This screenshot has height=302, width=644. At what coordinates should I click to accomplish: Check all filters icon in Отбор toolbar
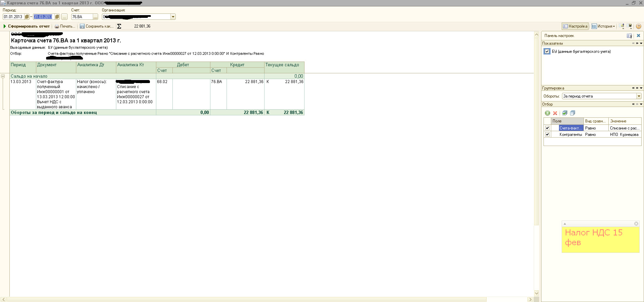coord(565,113)
